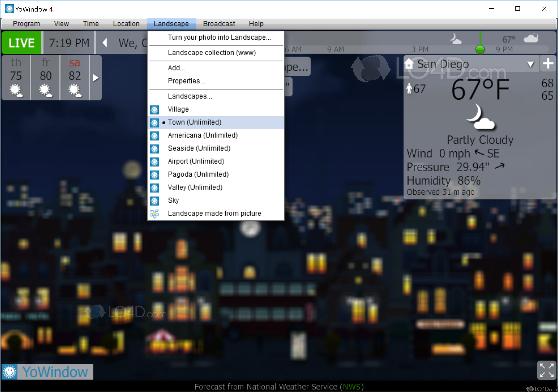Click the Pressure 29.94" reading
558x392 pixels.
click(x=455, y=167)
